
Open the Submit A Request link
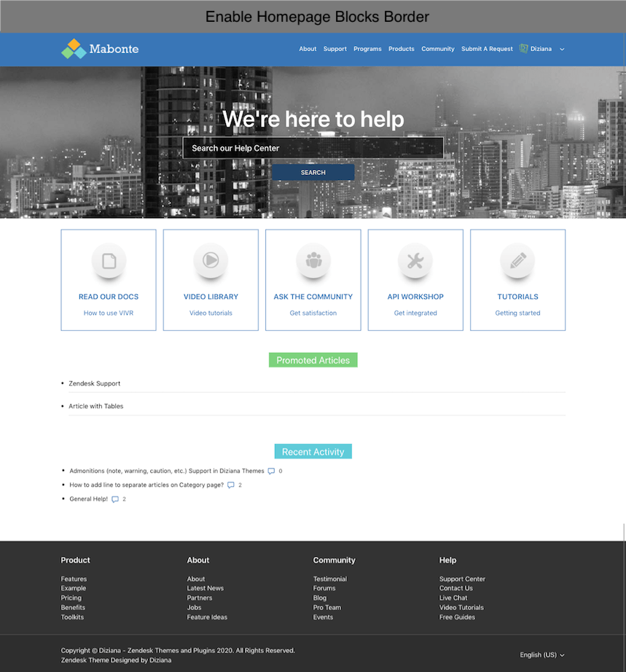pos(487,49)
